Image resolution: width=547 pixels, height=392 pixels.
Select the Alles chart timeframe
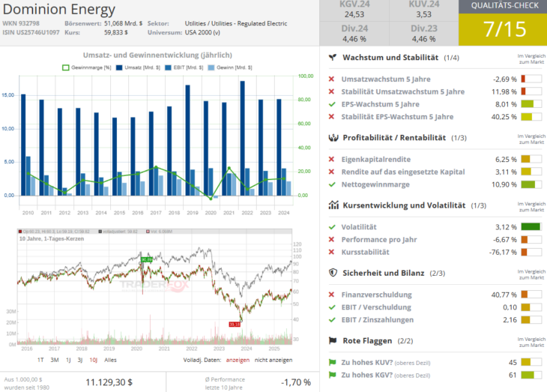pos(110,360)
